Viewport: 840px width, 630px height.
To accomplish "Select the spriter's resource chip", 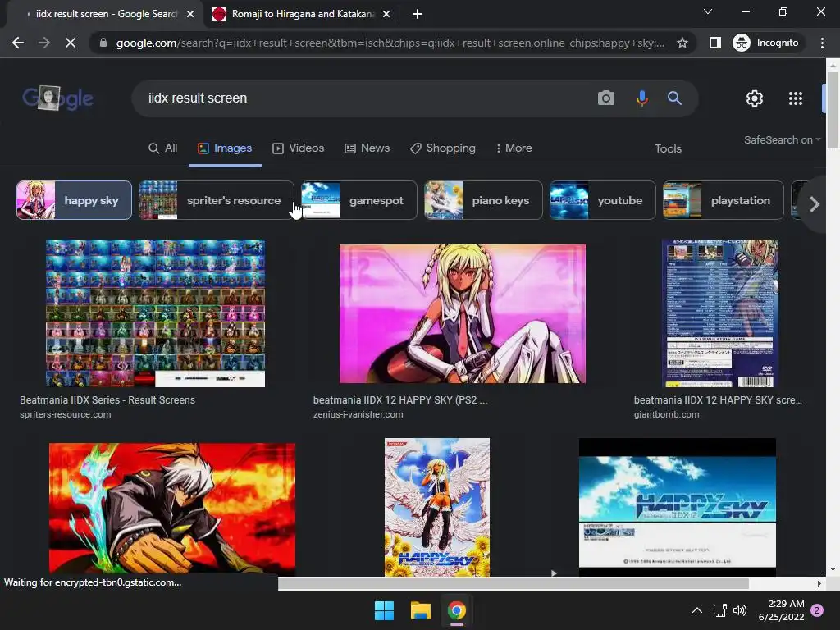I will tap(216, 200).
